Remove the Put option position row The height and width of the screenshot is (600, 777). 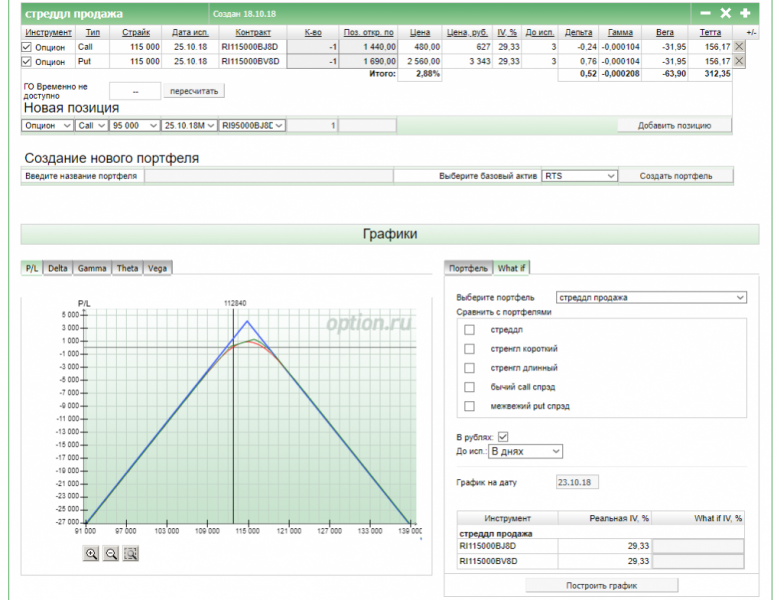click(739, 61)
